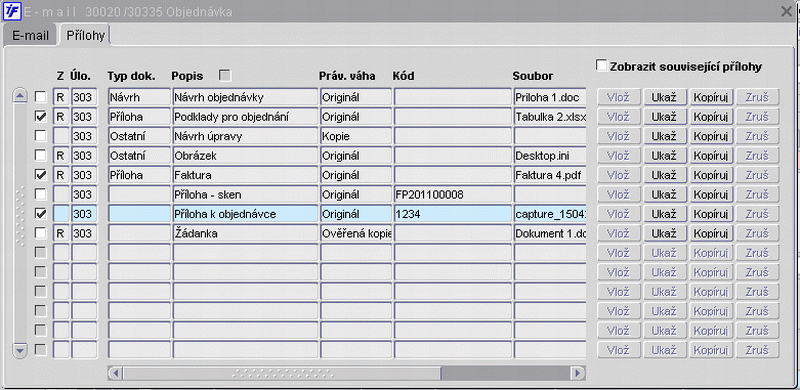Click the Kód field containing 1234
Screen dimensions: 800x390
[x=453, y=213]
